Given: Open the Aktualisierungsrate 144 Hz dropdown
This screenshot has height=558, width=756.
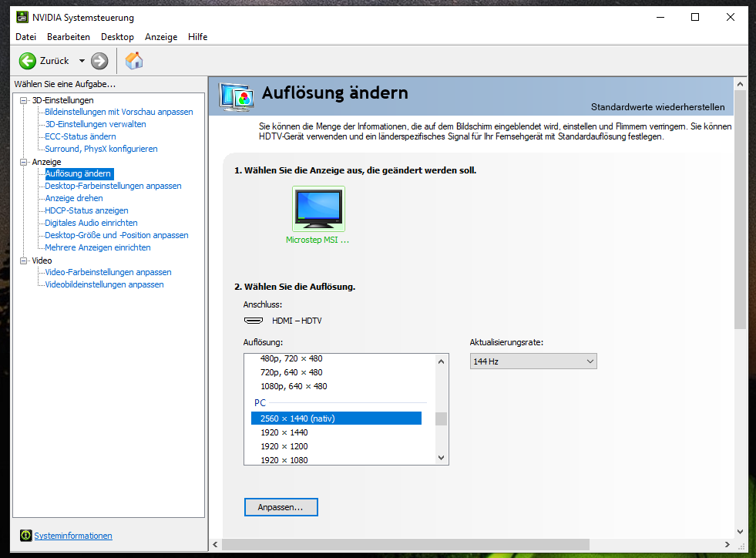Looking at the screenshot, I should (x=533, y=361).
